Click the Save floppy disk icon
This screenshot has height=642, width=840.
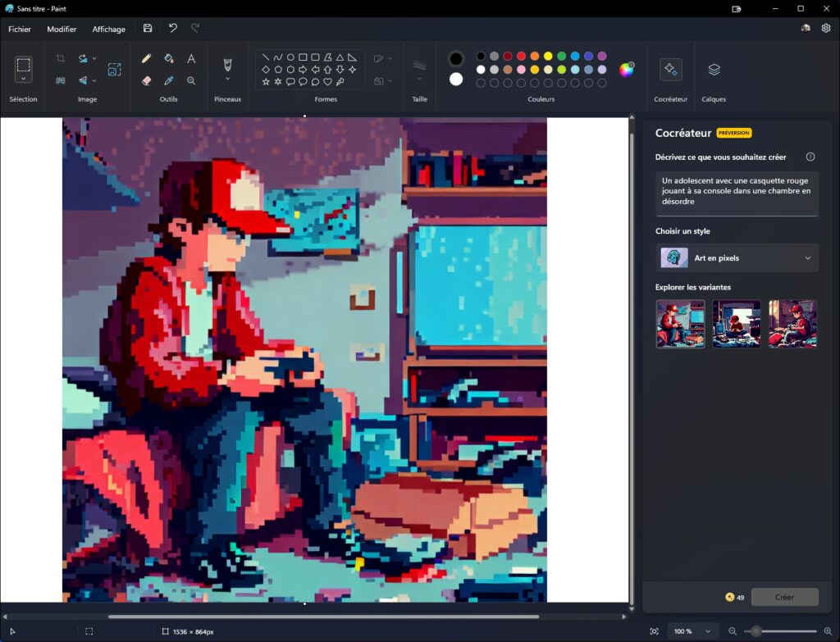tap(148, 29)
